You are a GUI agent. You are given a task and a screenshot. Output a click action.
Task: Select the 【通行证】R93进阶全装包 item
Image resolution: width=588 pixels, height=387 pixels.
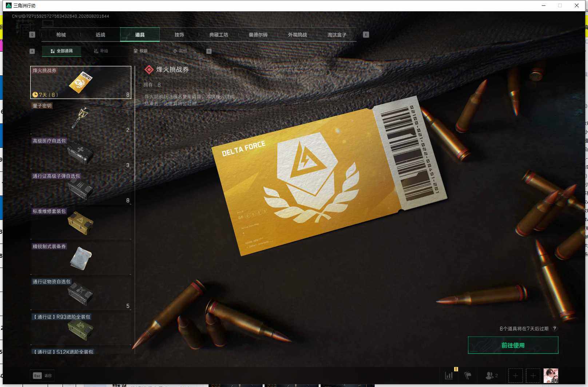[x=81, y=329]
